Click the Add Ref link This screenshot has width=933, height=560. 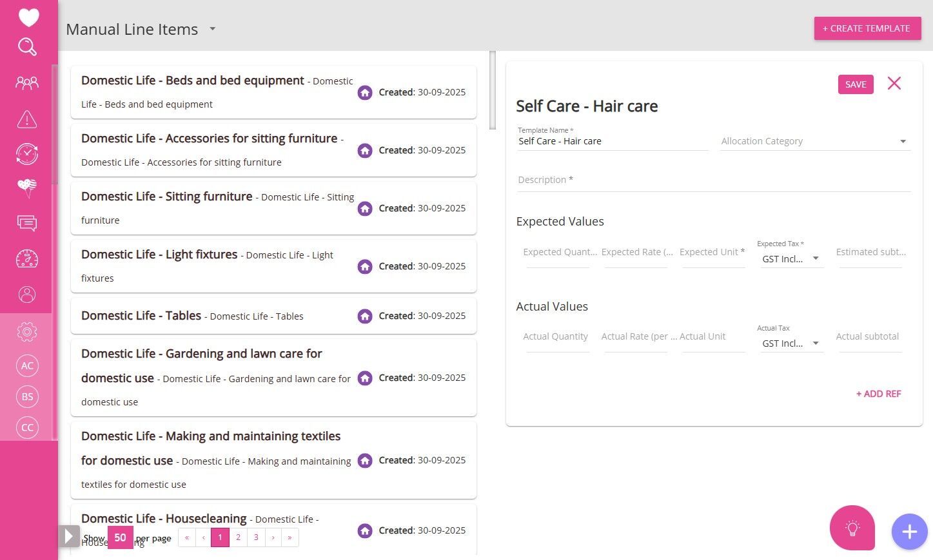click(878, 394)
